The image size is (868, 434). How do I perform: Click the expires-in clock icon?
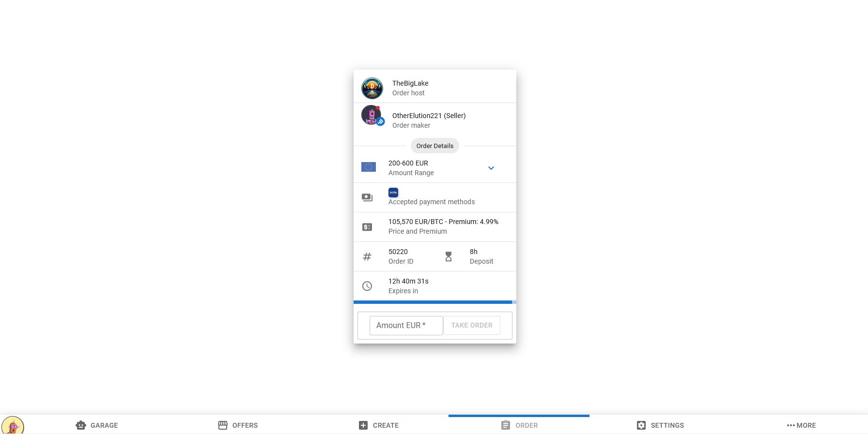[x=367, y=286]
